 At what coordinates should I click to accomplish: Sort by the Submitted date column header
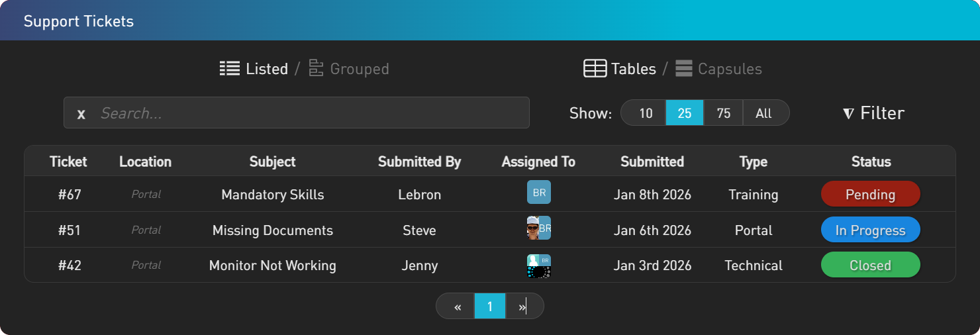652,162
